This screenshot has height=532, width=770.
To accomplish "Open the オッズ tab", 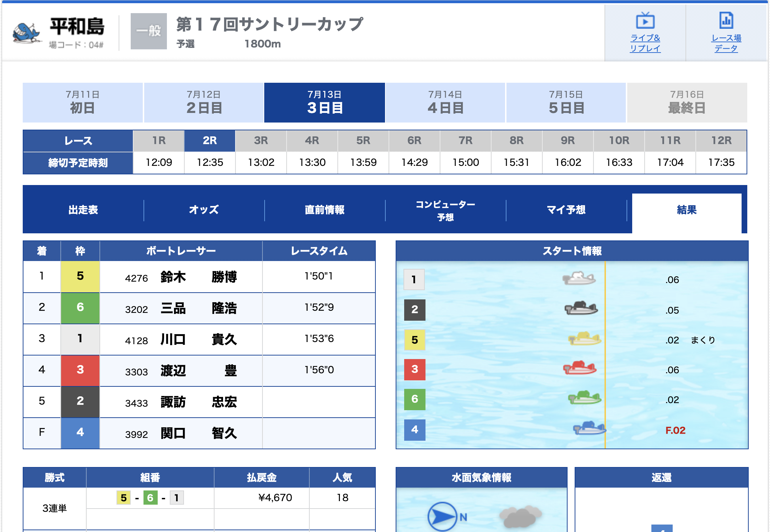I will tap(204, 210).
